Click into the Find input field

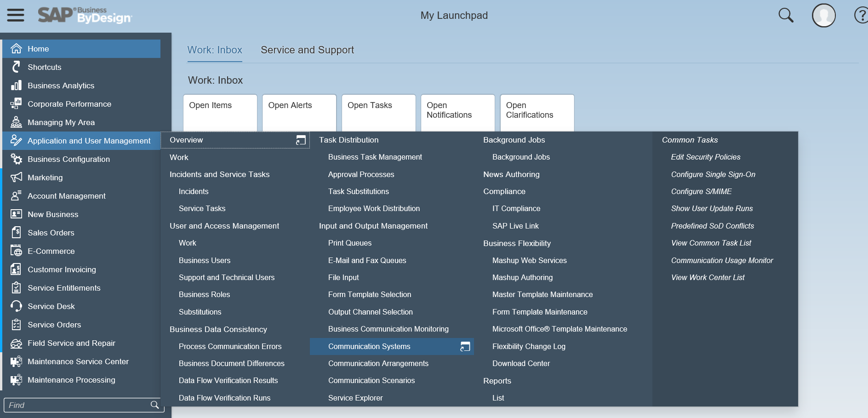[76, 405]
